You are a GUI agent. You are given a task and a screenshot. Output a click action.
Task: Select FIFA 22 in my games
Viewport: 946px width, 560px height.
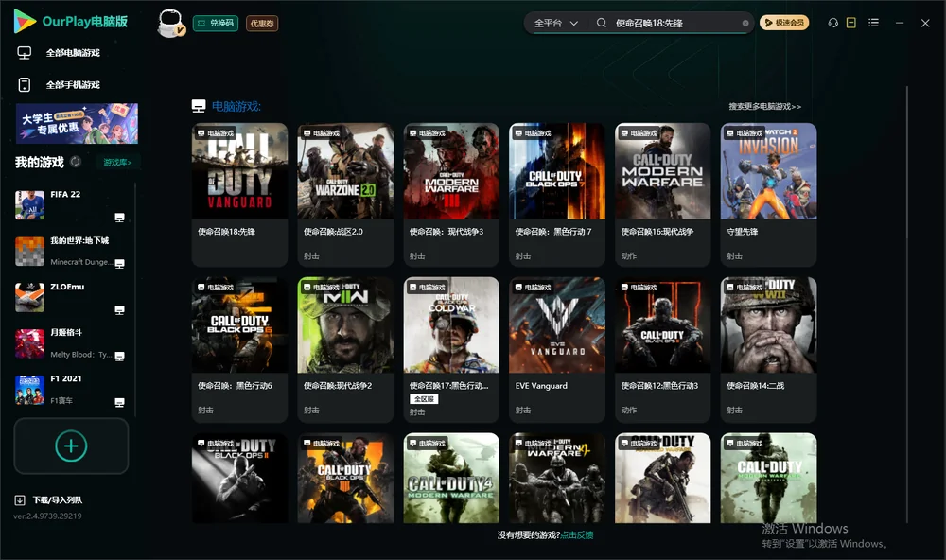point(71,205)
